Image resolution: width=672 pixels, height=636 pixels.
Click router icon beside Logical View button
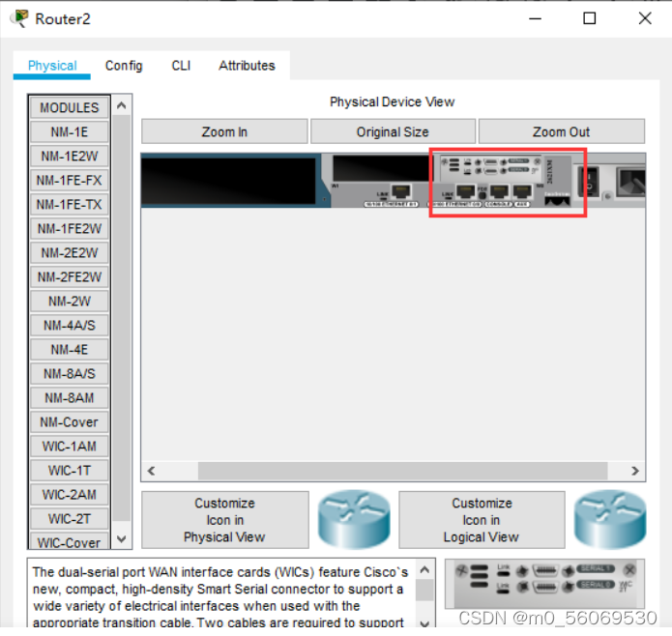point(610,519)
